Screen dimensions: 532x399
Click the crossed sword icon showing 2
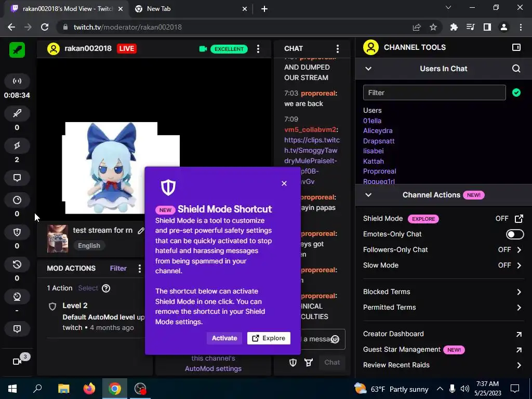coord(17,145)
